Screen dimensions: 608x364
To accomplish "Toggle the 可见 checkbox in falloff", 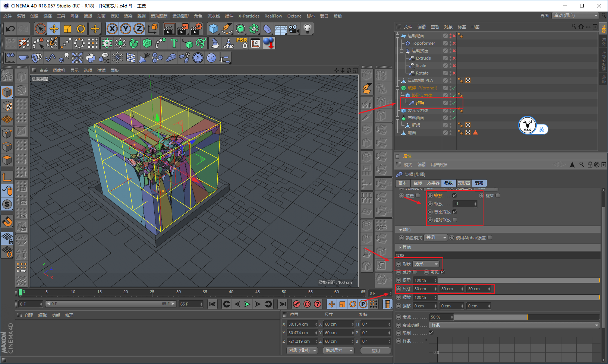I will [442, 272].
